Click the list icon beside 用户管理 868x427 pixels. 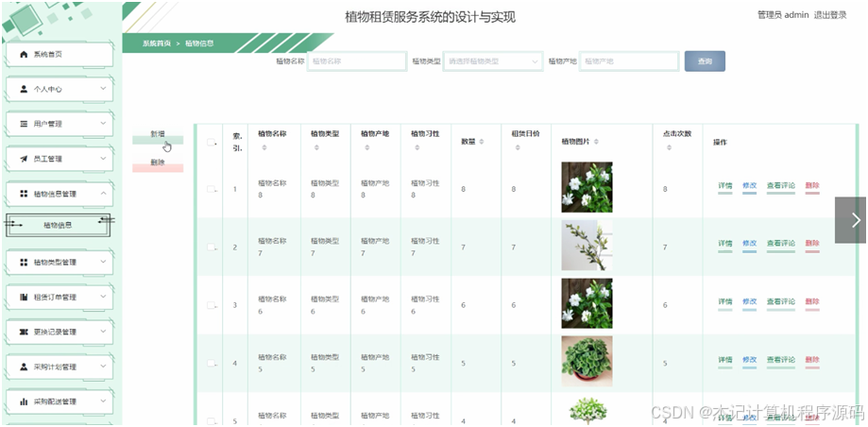24,124
